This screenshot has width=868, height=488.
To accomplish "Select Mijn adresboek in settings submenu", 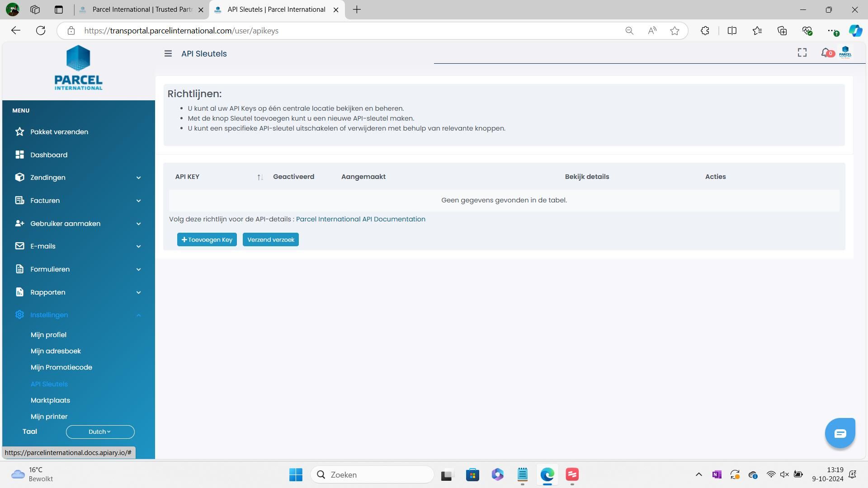I will click(56, 351).
